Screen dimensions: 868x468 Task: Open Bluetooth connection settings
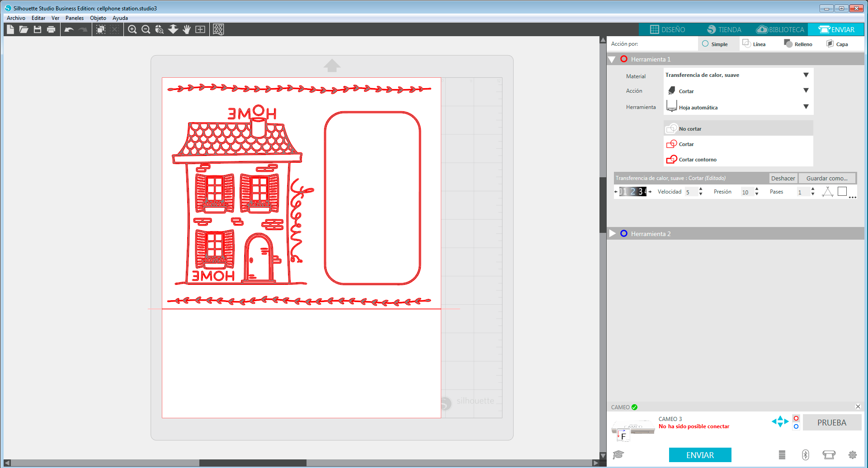[x=806, y=455]
